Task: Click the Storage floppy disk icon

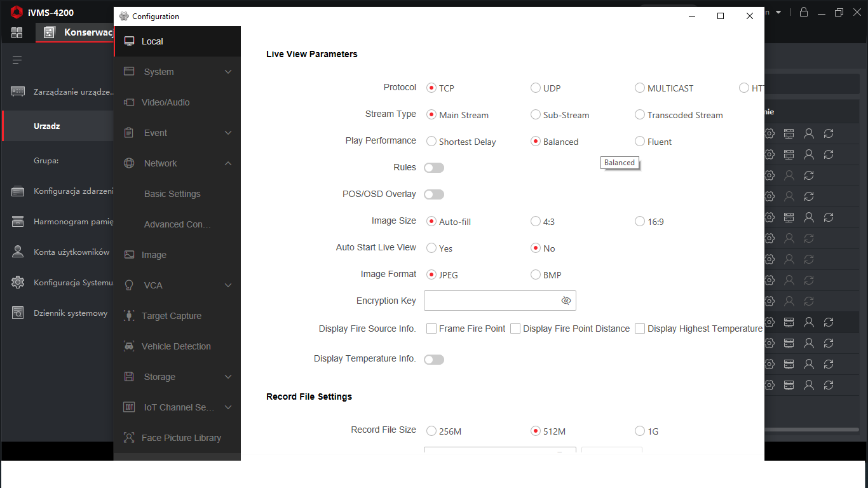Action: pyautogui.click(x=129, y=377)
